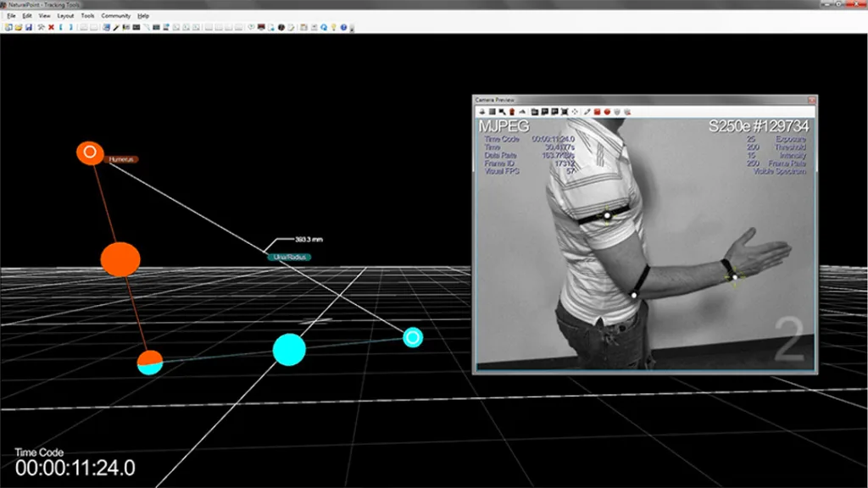Click red record circle in Camera Preview toolbar
The width and height of the screenshot is (868, 488).
click(607, 112)
